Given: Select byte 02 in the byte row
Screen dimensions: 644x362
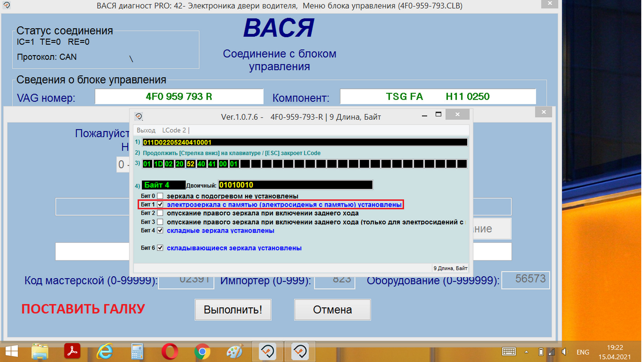Looking at the screenshot, I should [x=169, y=164].
